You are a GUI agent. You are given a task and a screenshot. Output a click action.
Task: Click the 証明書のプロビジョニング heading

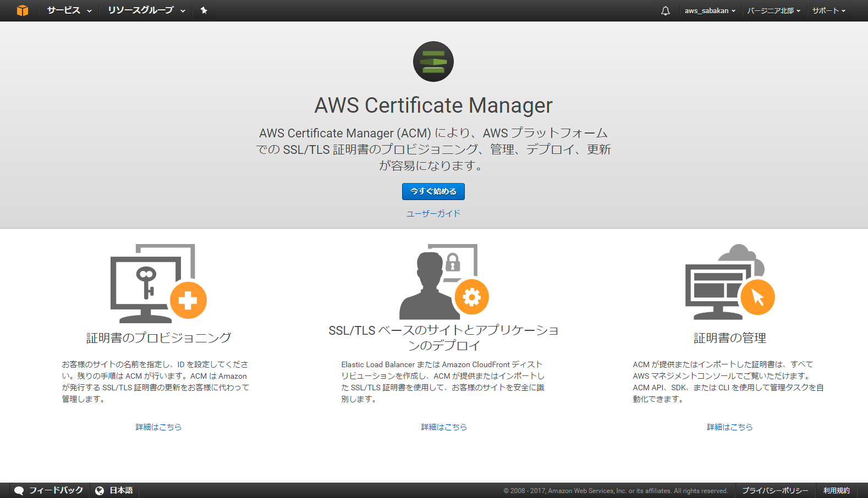(x=158, y=337)
